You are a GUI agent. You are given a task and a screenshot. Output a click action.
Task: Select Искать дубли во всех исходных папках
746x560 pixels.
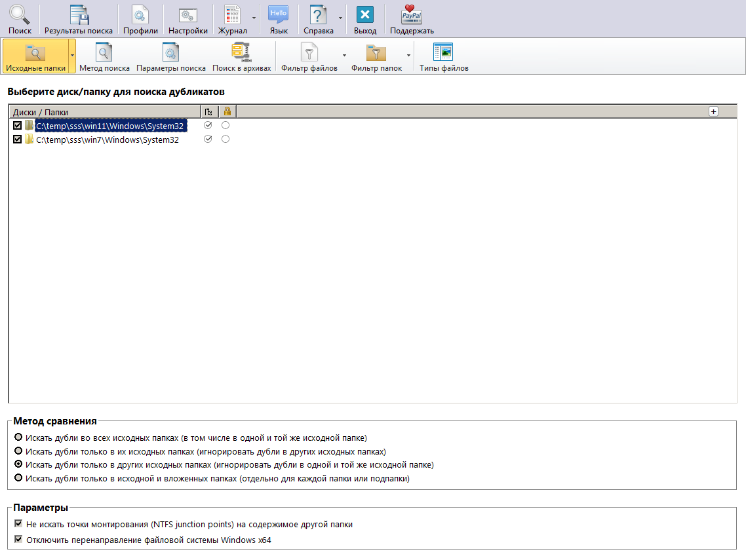click(x=18, y=437)
